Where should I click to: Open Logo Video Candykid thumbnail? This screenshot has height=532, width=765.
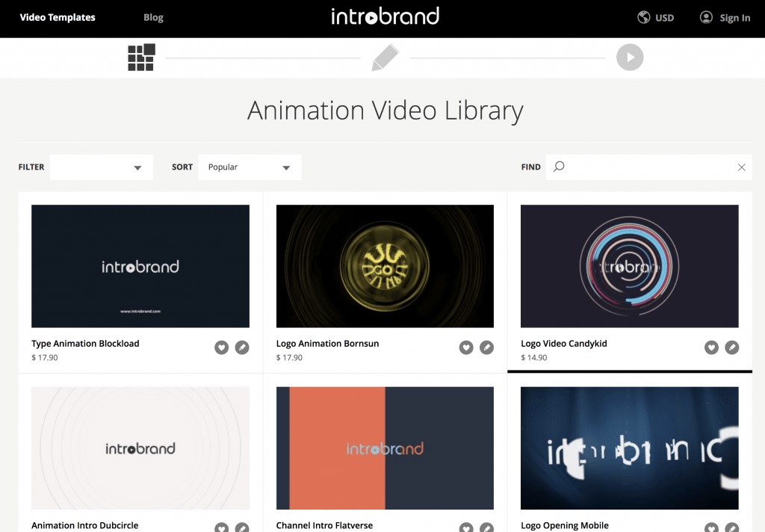tap(630, 266)
